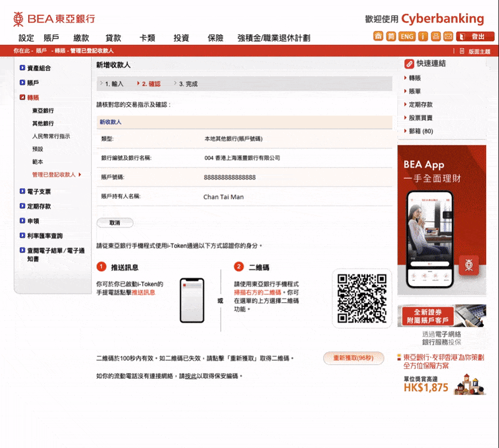Click 轉賬 in the breadcrumb bar
499x448 pixels.
point(60,51)
